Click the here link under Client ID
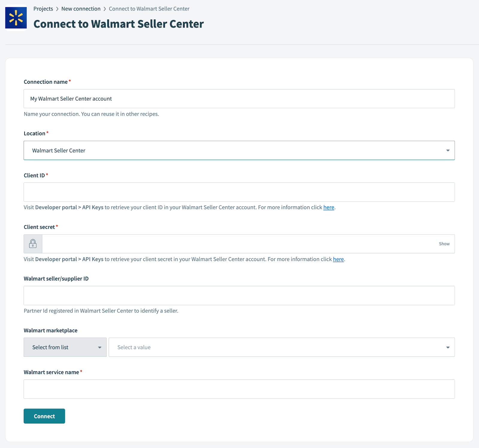 328,207
